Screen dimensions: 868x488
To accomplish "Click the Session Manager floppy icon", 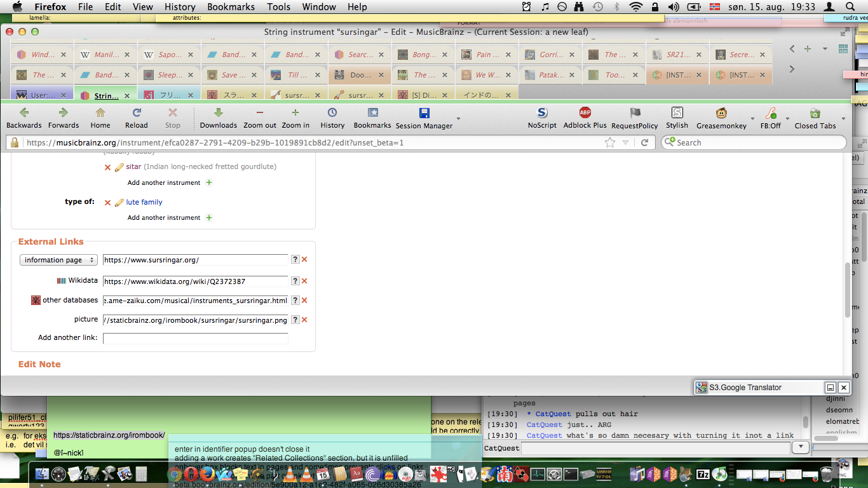I will [424, 113].
